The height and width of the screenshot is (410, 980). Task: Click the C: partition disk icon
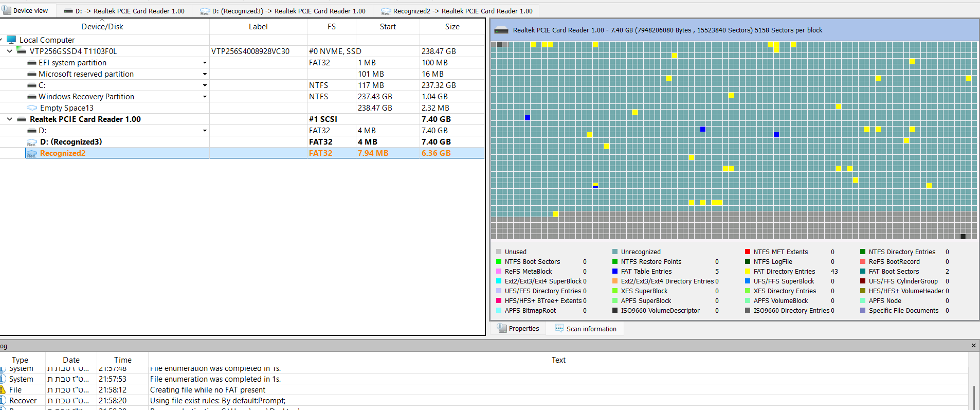(32, 85)
